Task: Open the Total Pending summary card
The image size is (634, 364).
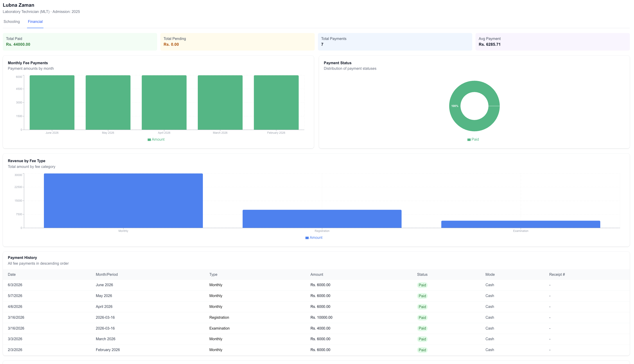Action: click(x=237, y=42)
